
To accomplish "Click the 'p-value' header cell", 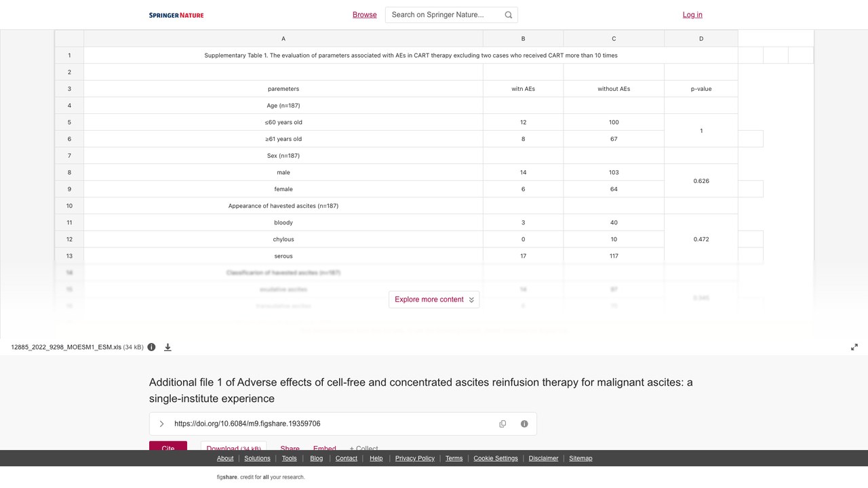I will pyautogui.click(x=701, y=89).
